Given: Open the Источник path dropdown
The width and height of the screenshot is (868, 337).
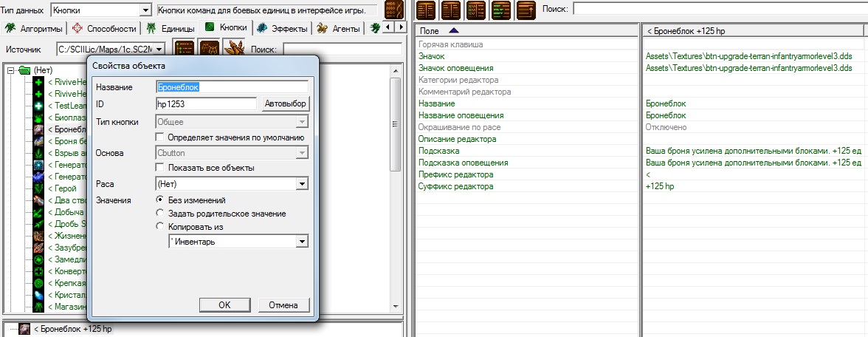Looking at the screenshot, I should tap(111, 50).
